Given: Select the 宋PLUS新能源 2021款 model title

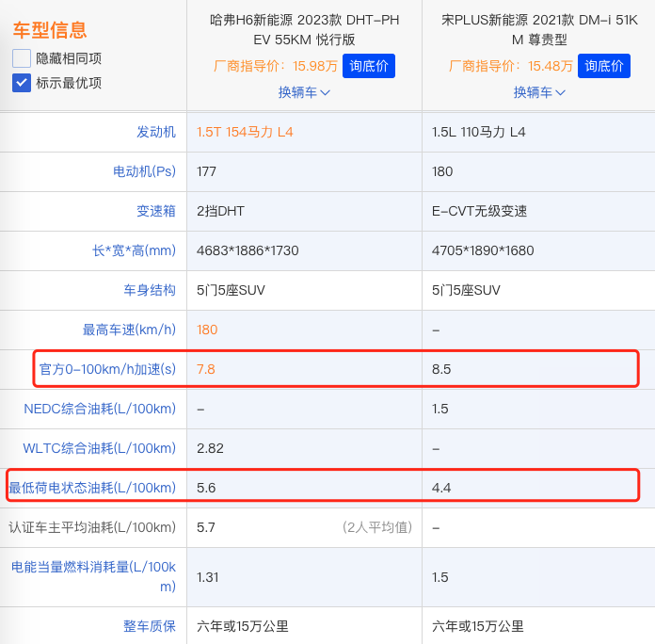Looking at the screenshot, I should pyautogui.click(x=539, y=30).
